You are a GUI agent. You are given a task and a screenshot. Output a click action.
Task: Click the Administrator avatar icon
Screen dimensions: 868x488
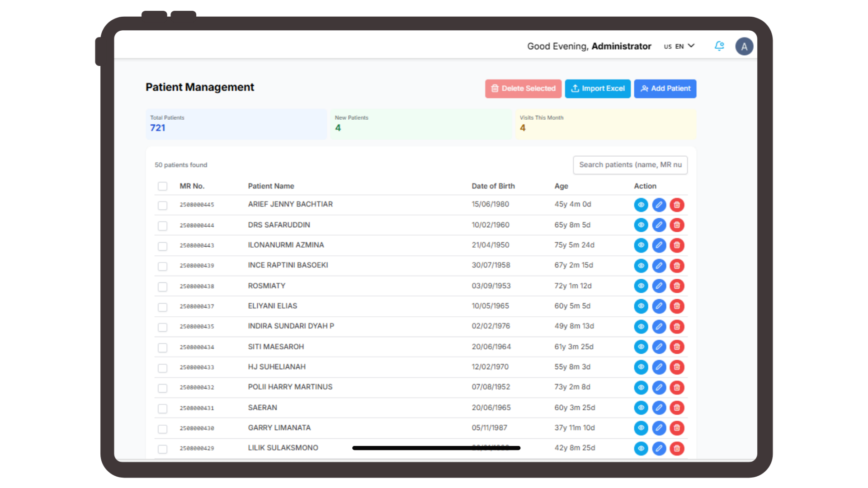coord(744,46)
